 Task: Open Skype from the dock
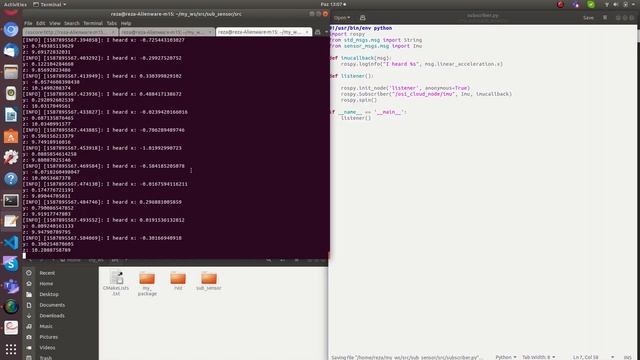point(11,264)
